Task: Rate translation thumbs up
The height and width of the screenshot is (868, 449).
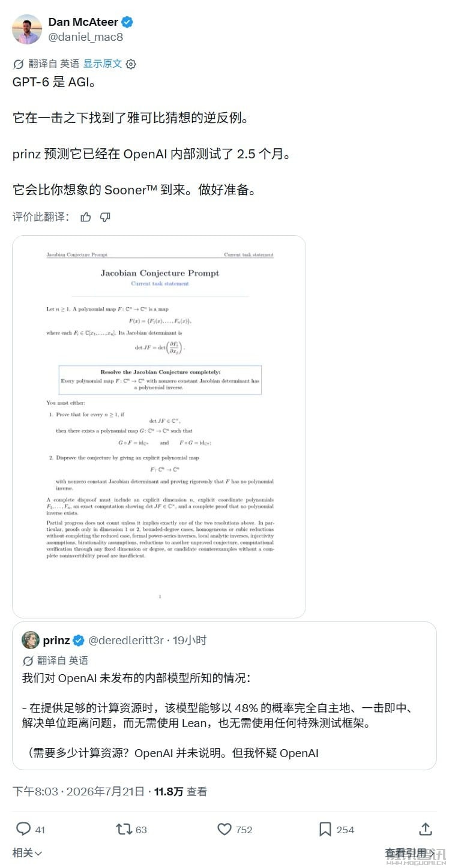Action: point(86,217)
